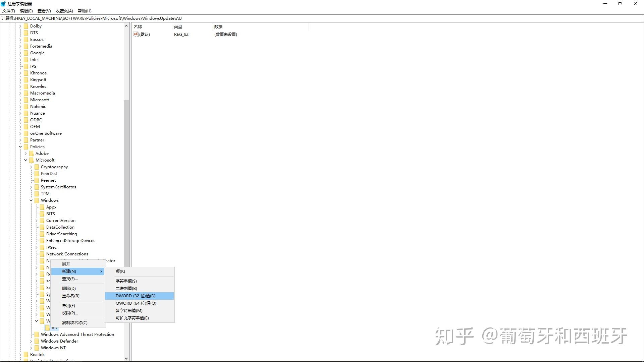Image resolution: width=644 pixels, height=362 pixels.
Task: Collapse the Policies key
Action: pos(20,146)
